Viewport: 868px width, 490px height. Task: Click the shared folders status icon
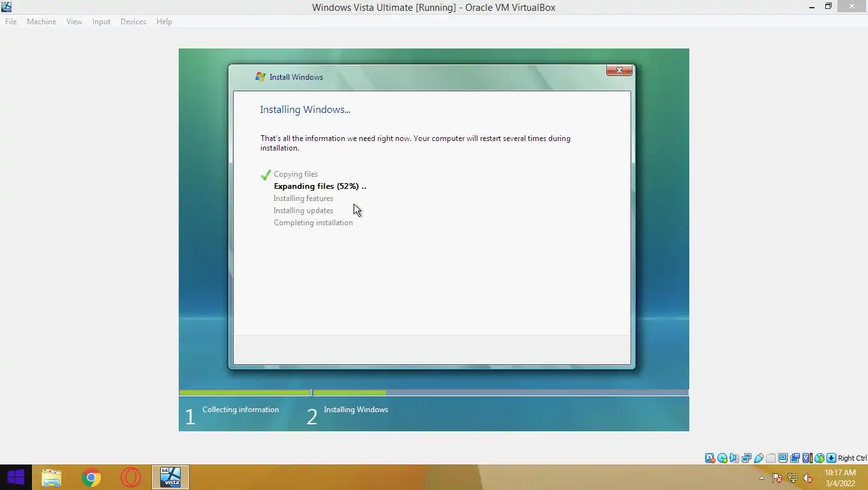[771, 458]
